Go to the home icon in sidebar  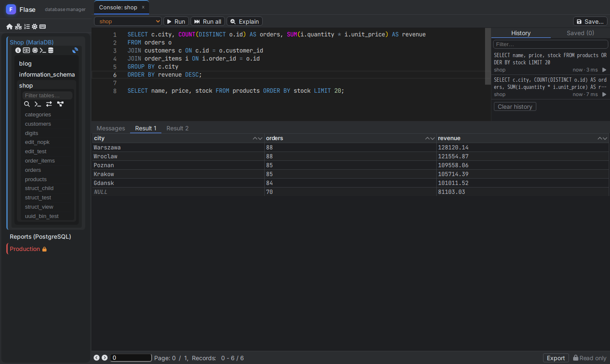(9, 27)
